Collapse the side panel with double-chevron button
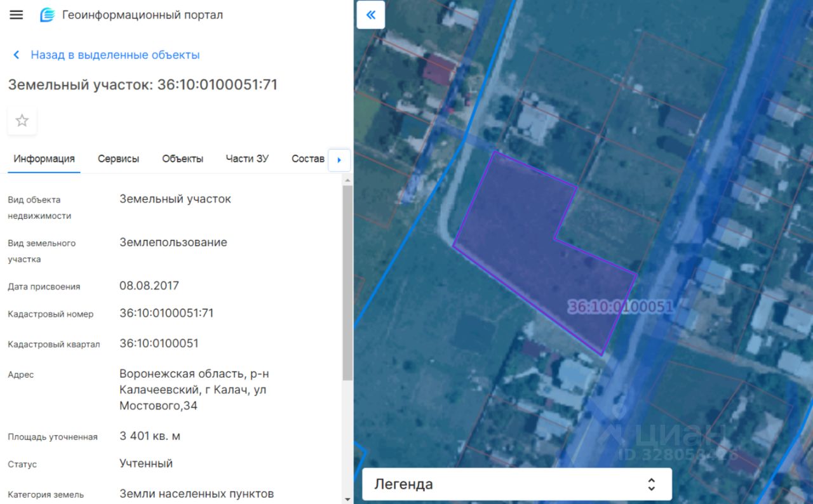This screenshot has width=813, height=504. pos(371,15)
